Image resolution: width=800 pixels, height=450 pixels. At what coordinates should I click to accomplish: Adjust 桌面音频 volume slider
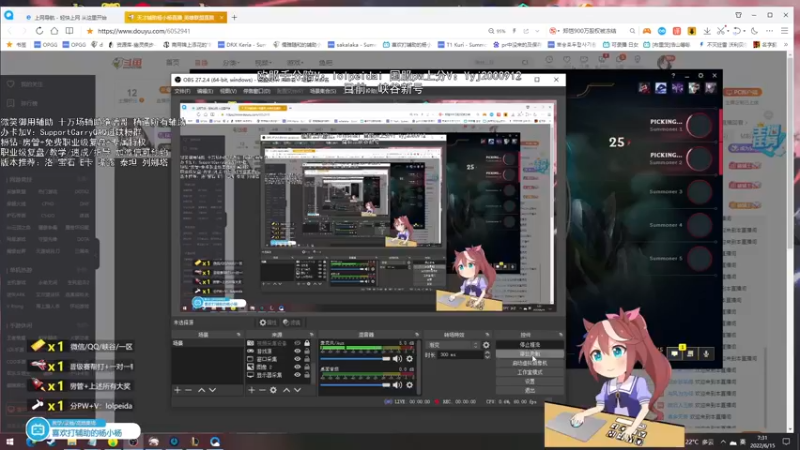(x=356, y=385)
